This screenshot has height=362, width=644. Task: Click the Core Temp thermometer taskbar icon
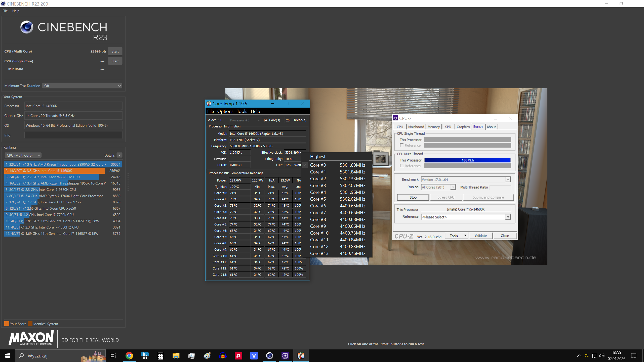click(301, 356)
